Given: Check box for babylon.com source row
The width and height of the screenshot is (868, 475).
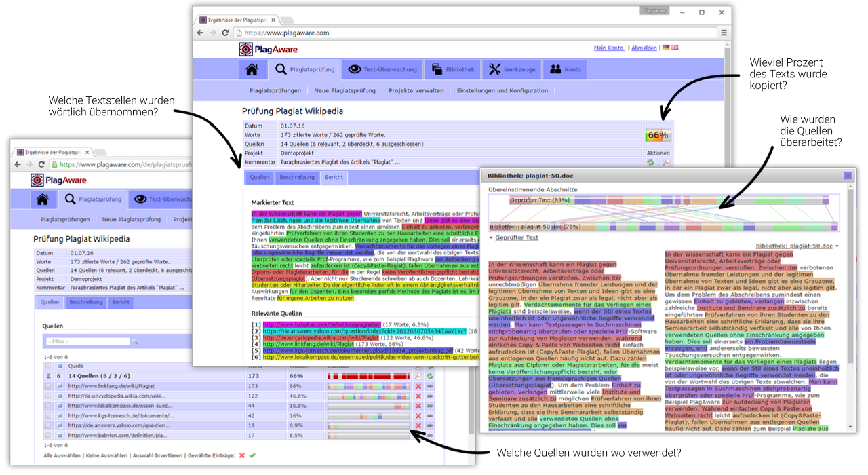Looking at the screenshot, I should coord(47,436).
